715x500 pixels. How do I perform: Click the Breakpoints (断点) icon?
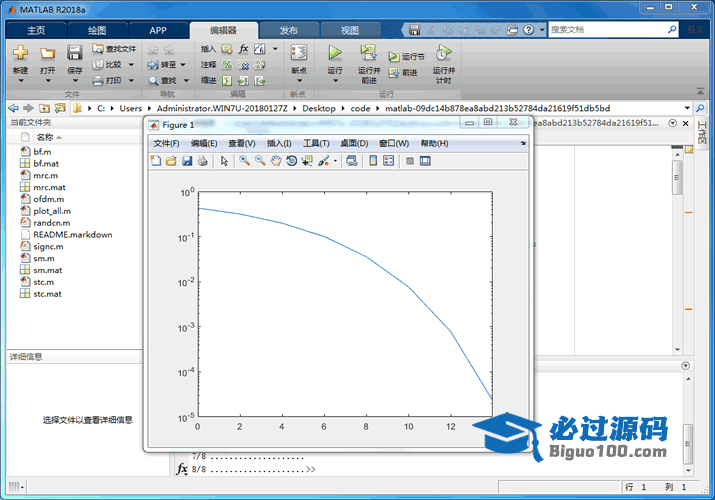pos(299,53)
